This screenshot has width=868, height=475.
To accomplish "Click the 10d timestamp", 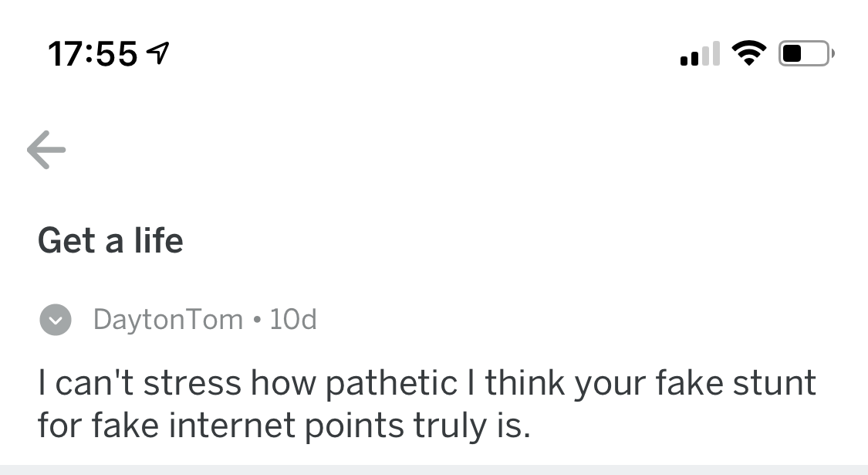I will point(293,319).
